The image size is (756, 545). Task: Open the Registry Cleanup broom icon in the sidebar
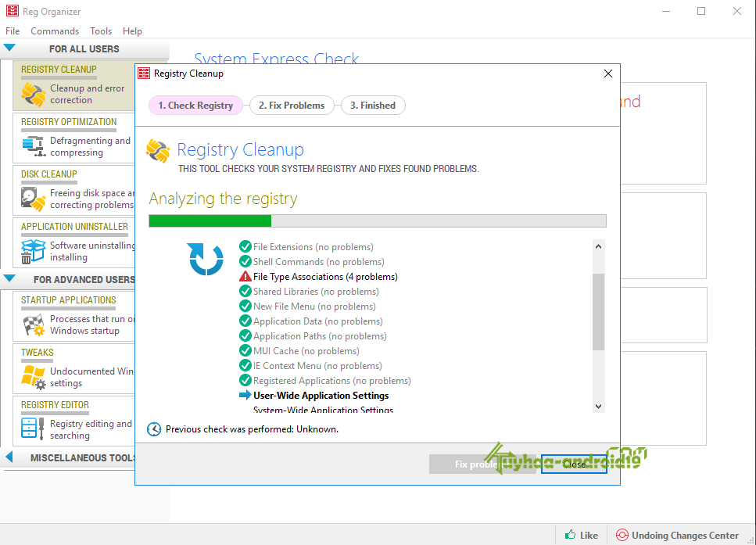point(34,94)
